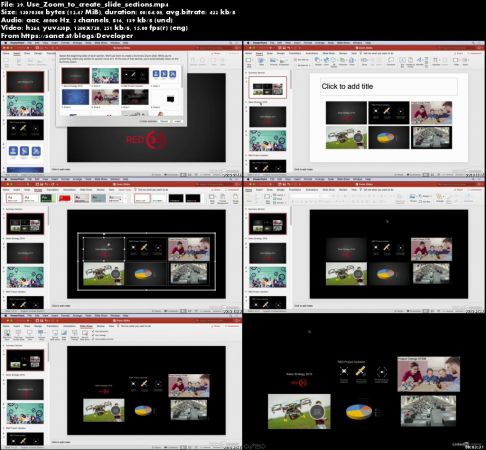Image resolution: width=486 pixels, height=450 pixels.
Task: Click Pictures icon in the 'Click to add title' frame
Action: (x=273, y=61)
